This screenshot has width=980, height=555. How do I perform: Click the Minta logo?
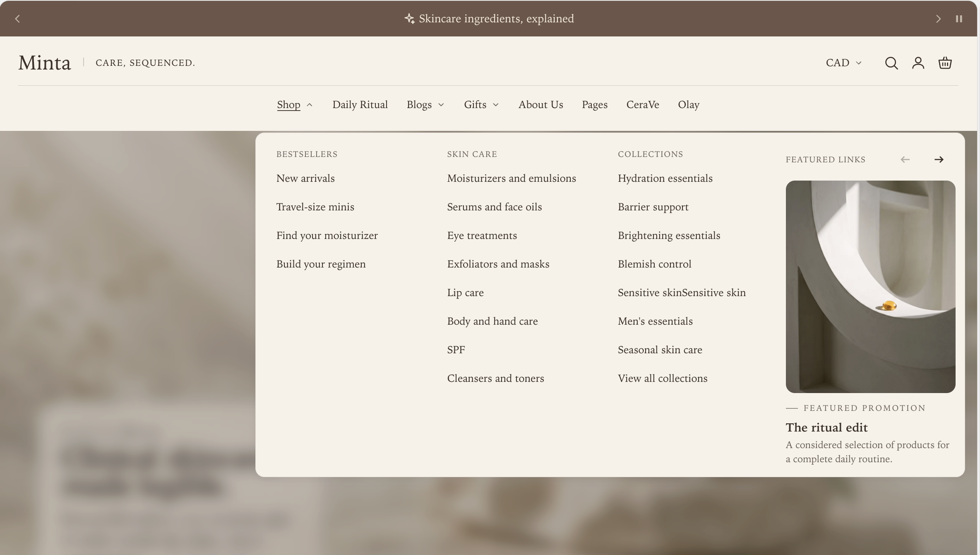pos(45,63)
